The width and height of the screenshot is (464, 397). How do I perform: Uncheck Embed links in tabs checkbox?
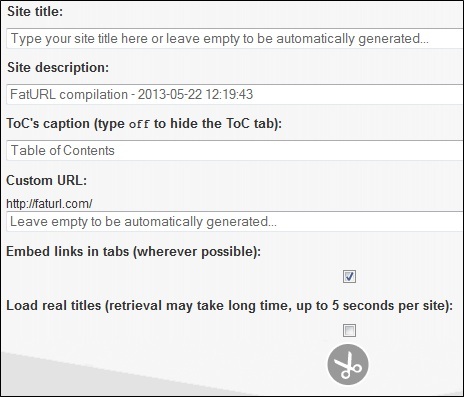click(x=349, y=276)
